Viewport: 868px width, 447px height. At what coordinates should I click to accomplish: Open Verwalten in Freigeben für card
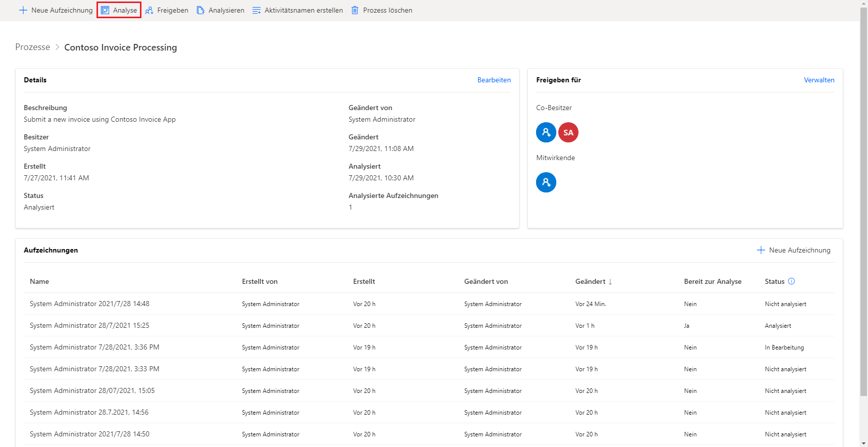click(x=819, y=80)
